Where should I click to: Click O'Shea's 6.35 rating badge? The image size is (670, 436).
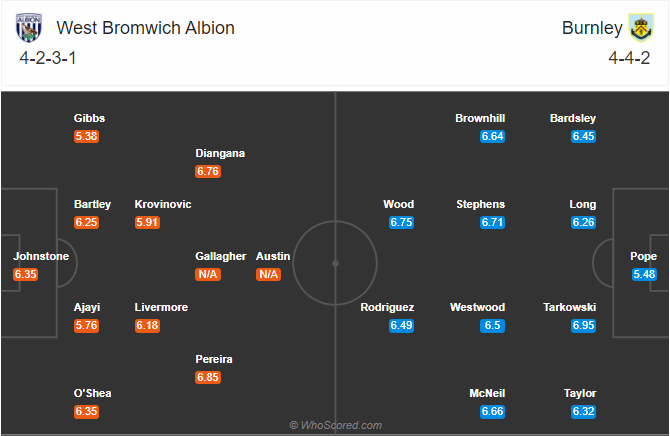[x=86, y=412]
